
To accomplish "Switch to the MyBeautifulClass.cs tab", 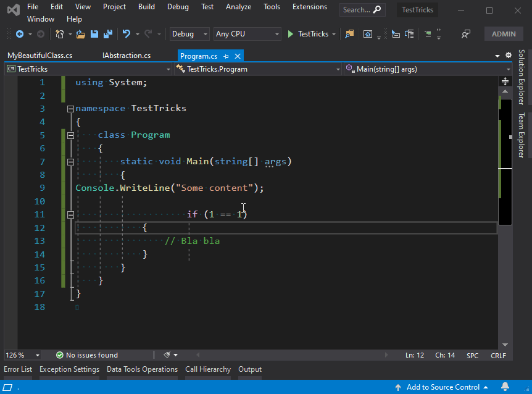I will (x=39, y=56).
